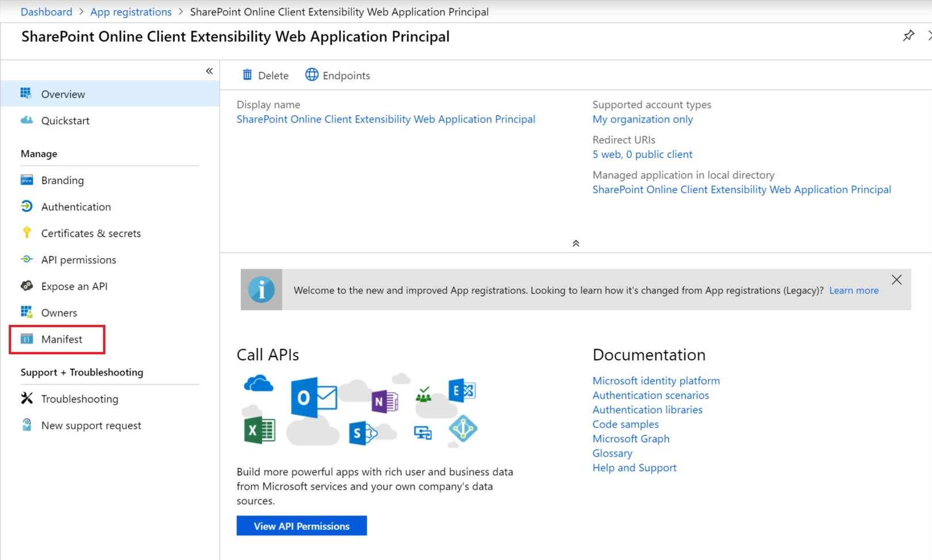Viewport: 932px width, 560px height.
Task: Click the Delete toolbar button
Action: coord(265,75)
